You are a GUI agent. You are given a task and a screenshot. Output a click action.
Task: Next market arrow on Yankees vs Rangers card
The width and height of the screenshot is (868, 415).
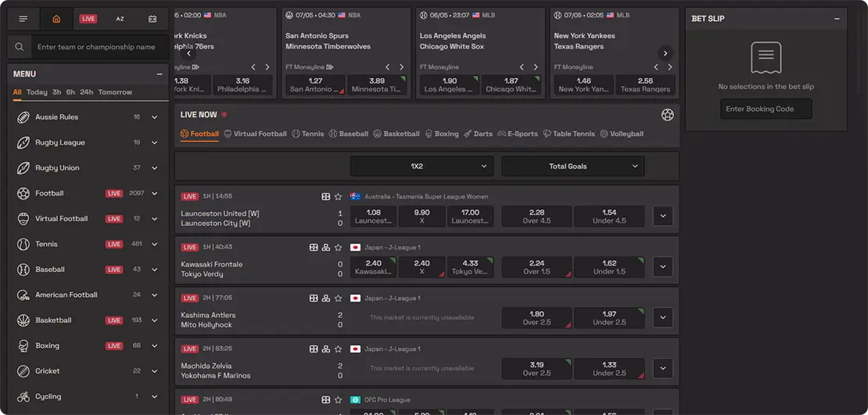pos(670,67)
